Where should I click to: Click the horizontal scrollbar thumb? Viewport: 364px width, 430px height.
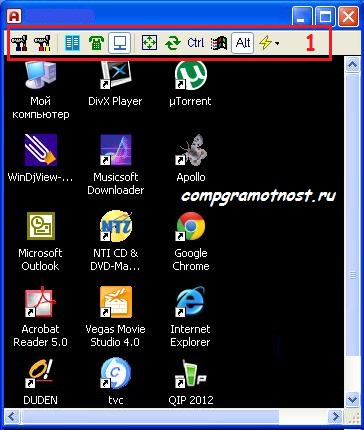(150, 416)
